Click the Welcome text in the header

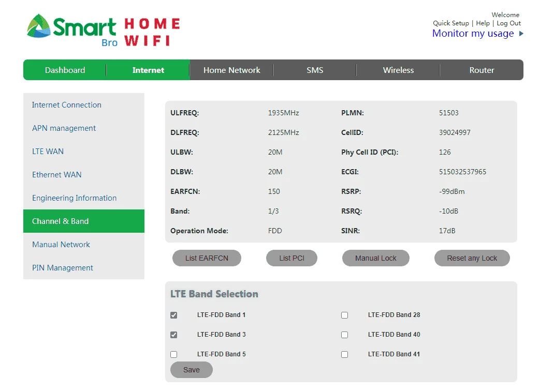[x=505, y=15]
